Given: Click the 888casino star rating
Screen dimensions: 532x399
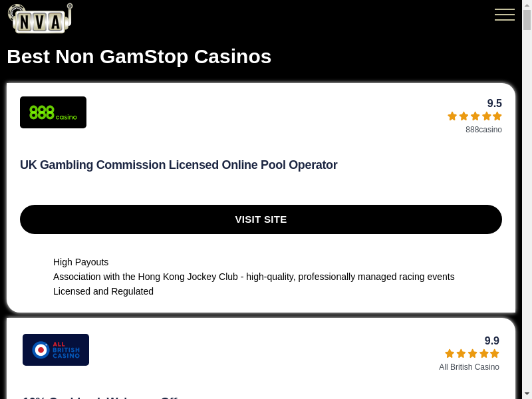Looking at the screenshot, I should (x=475, y=116).
